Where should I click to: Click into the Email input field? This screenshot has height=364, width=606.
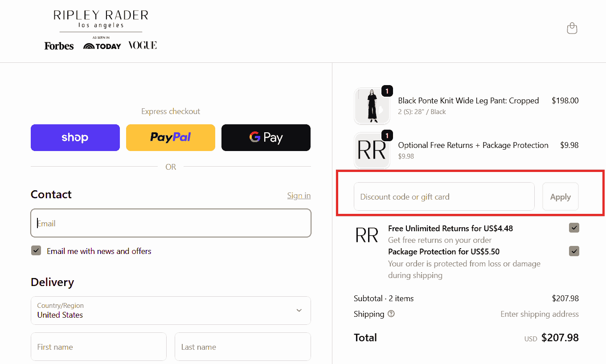pos(171,223)
